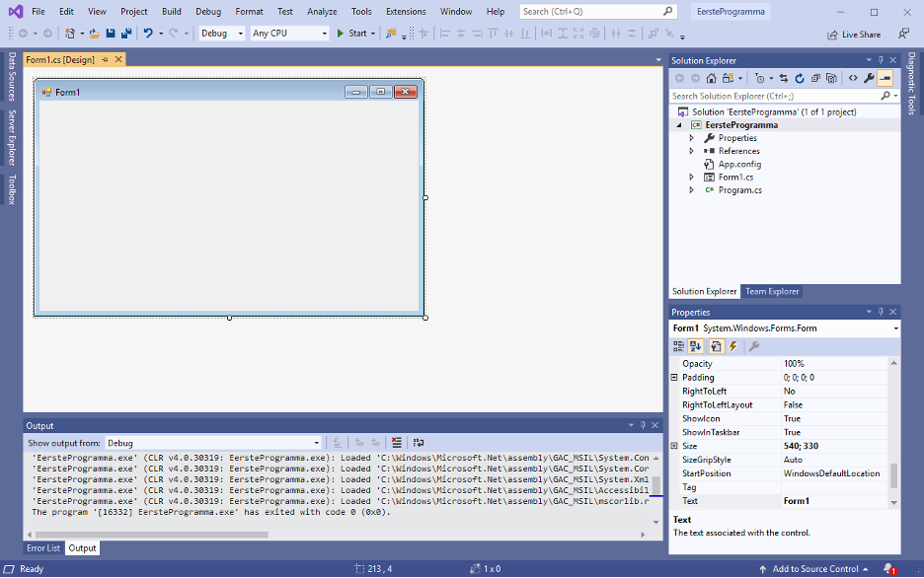
Task: Create a new project from toolbar
Action: click(70, 34)
